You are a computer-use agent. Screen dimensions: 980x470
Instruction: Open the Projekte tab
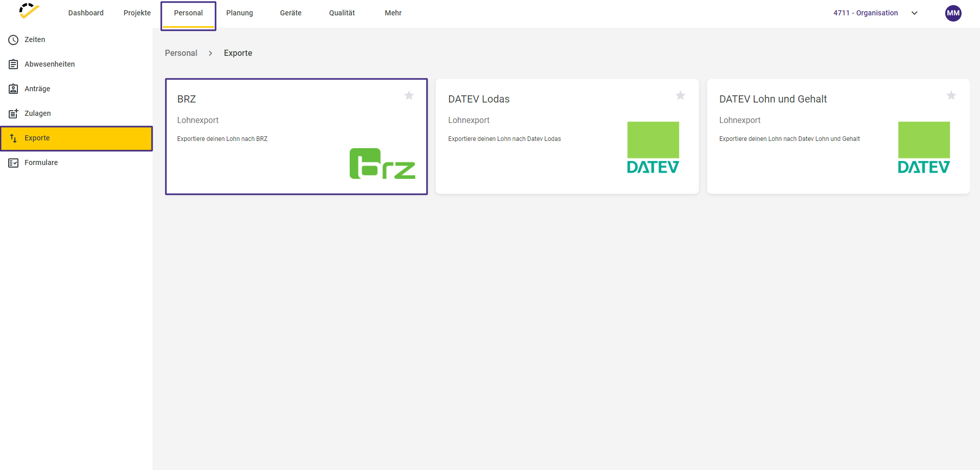tap(137, 13)
